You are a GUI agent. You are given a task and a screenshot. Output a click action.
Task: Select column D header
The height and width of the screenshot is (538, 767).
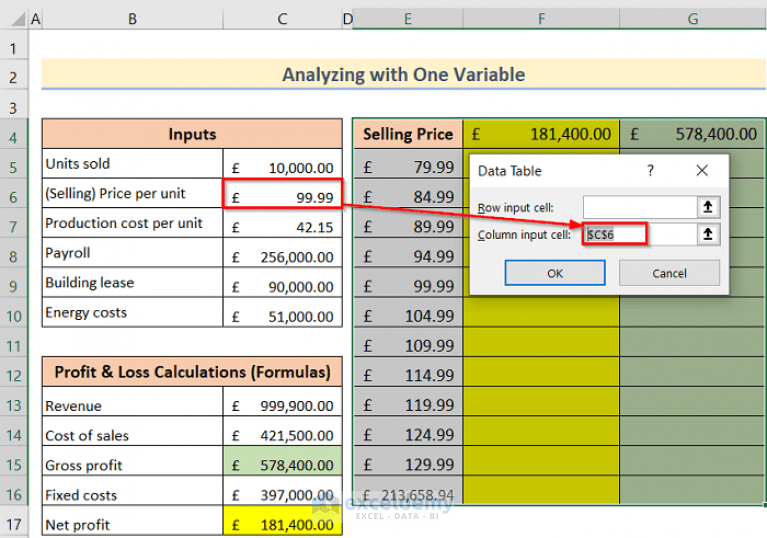pos(347,19)
